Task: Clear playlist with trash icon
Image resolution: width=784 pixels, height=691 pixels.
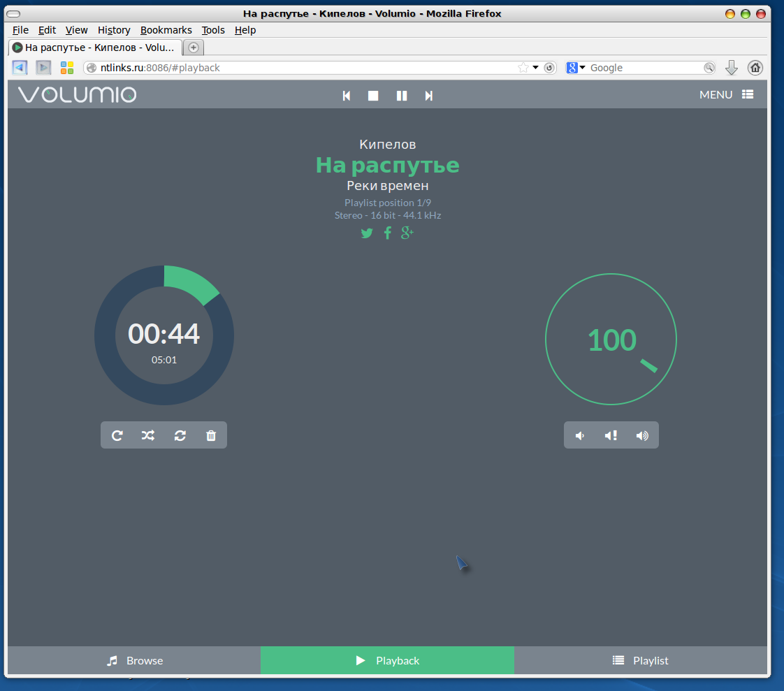Action: 211,435
